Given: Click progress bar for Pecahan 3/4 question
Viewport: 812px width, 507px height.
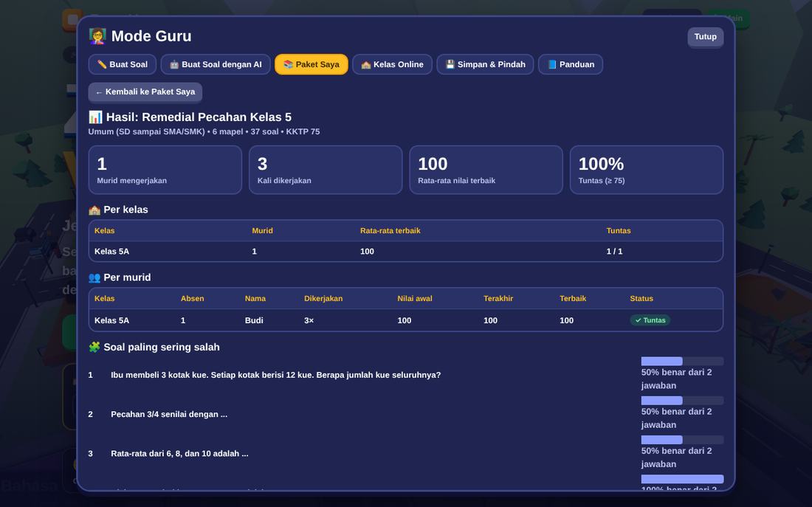Looking at the screenshot, I should (683, 401).
